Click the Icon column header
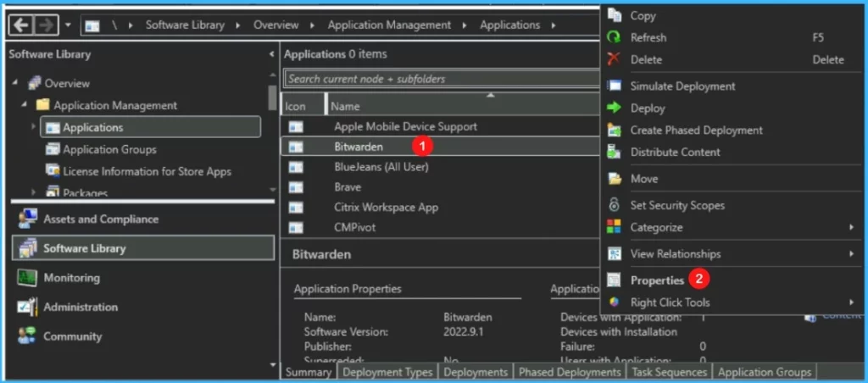868x383 pixels. pyautogui.click(x=303, y=106)
